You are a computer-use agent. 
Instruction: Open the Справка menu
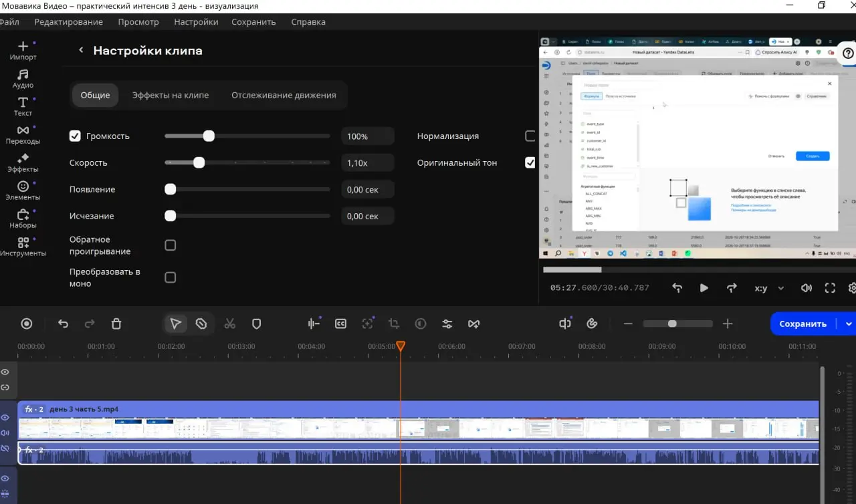[308, 22]
